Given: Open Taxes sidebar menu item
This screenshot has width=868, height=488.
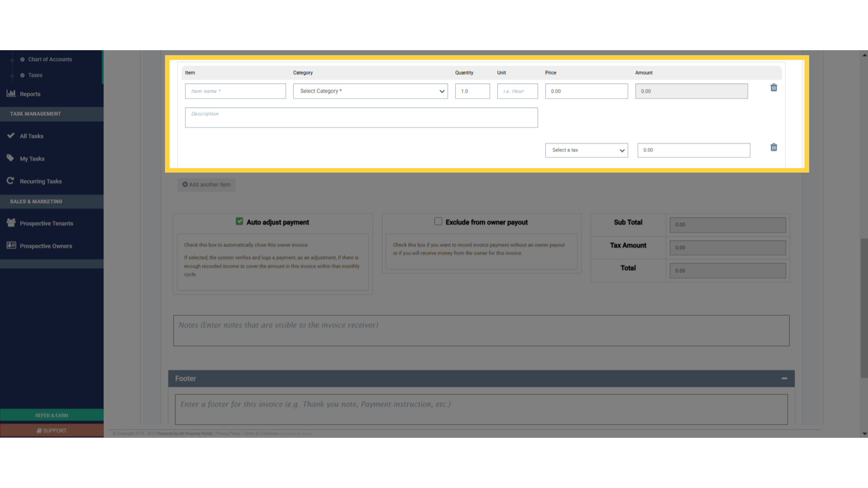Looking at the screenshot, I should [x=35, y=75].
